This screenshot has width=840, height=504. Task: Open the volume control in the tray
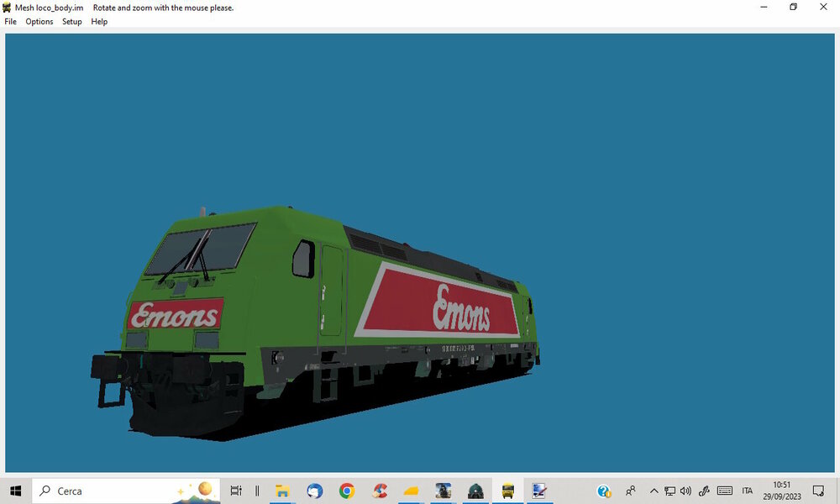685,491
